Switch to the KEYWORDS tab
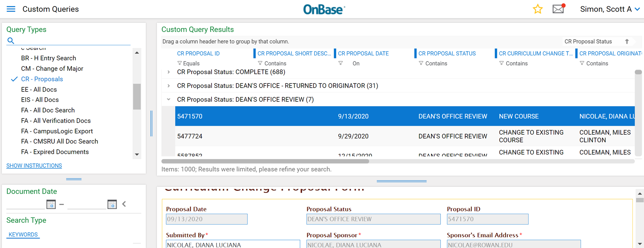Screen dimensions: 644x248 click(23, 235)
